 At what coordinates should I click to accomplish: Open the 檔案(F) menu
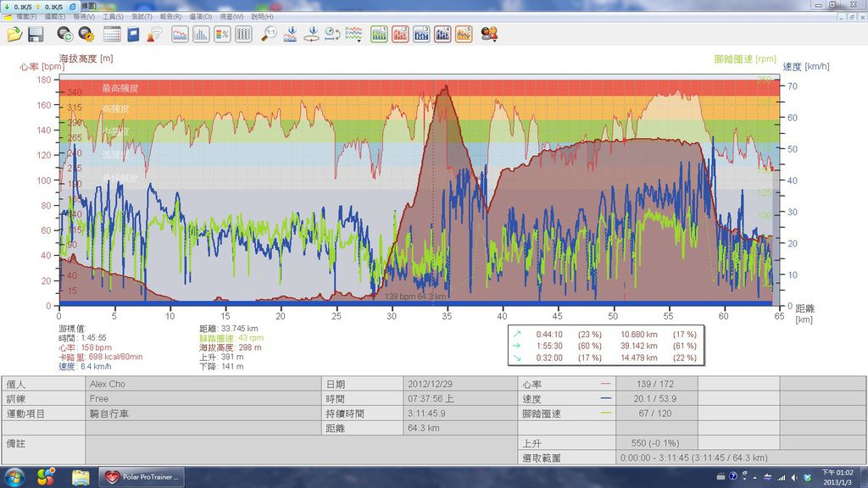point(25,17)
